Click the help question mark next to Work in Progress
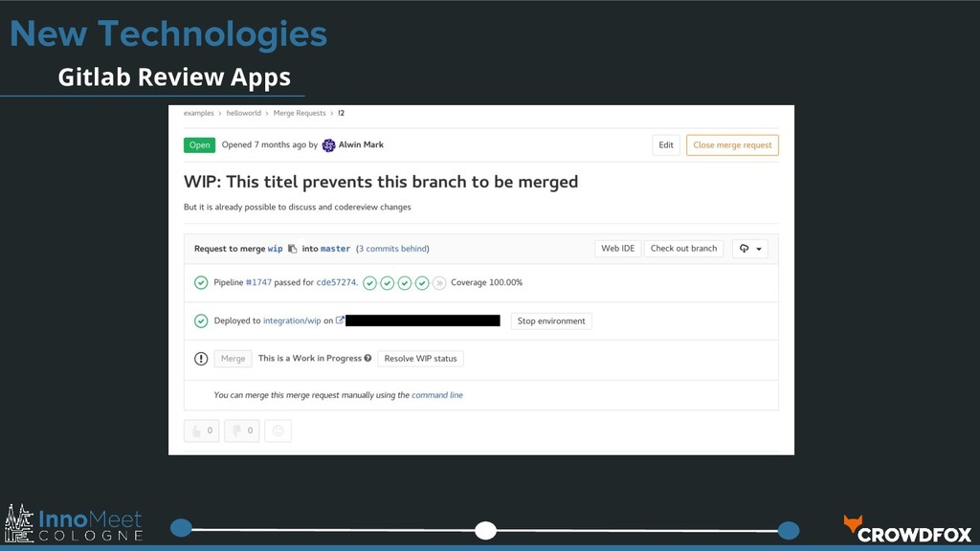This screenshot has height=551, width=980. [368, 358]
